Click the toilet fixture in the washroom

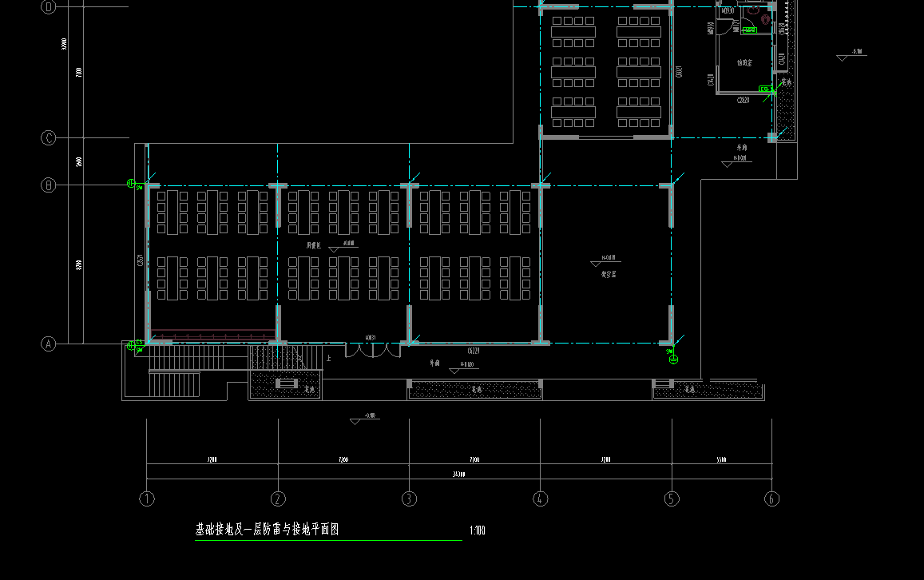click(765, 18)
